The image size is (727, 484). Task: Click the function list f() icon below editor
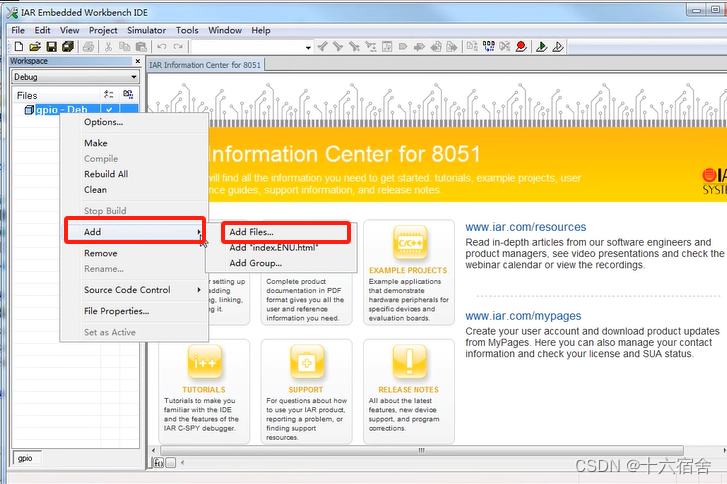pos(159,462)
